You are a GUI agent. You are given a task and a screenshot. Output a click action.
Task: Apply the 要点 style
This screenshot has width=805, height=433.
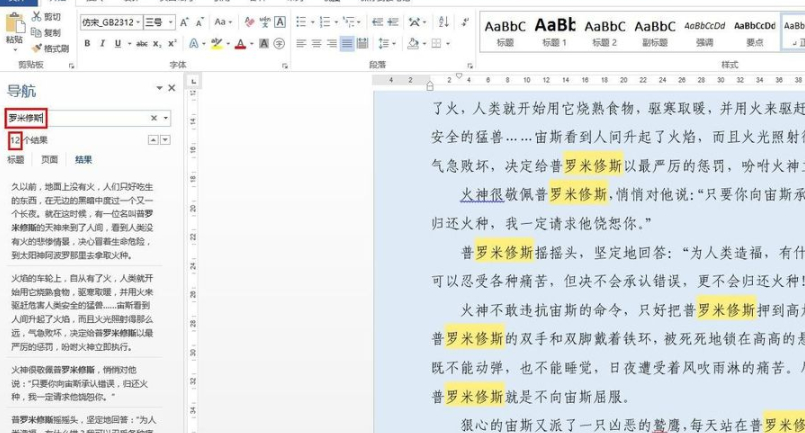(755, 32)
